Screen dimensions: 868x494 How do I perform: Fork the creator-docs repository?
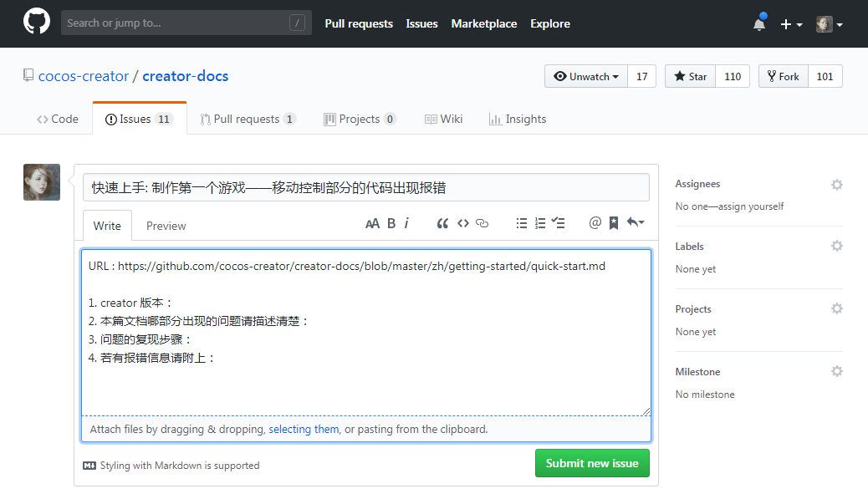[x=784, y=76]
